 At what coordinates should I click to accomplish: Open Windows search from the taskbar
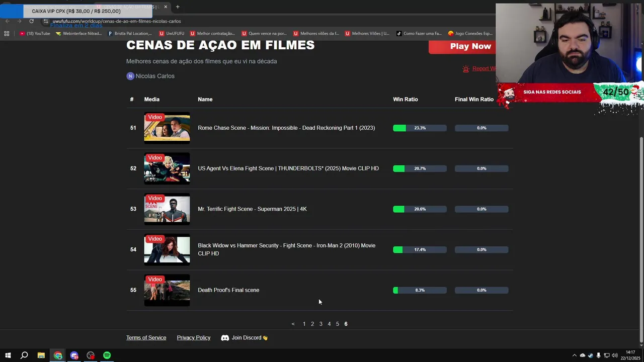[24, 355]
